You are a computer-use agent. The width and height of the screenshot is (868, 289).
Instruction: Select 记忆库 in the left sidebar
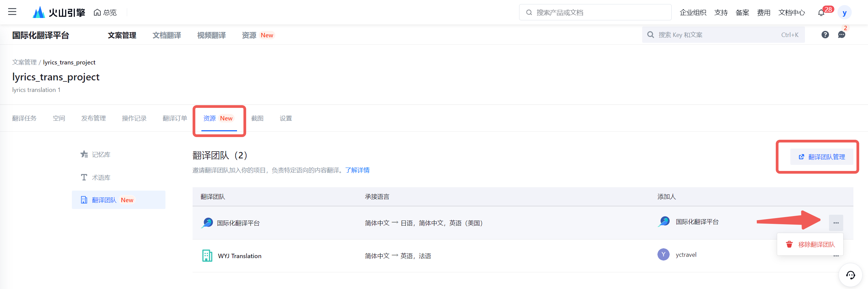(101, 155)
